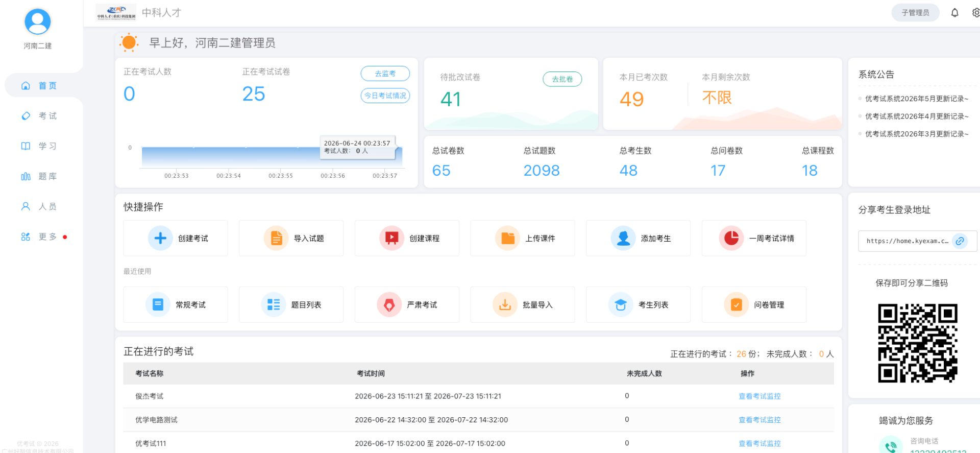The width and height of the screenshot is (980, 453).
Task: Click the 添加考生 person icon
Action: pos(623,238)
